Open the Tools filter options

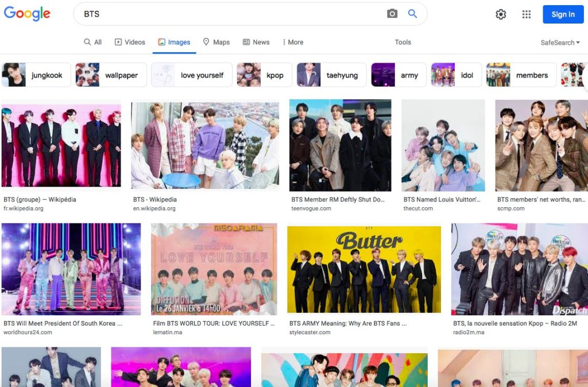[403, 42]
